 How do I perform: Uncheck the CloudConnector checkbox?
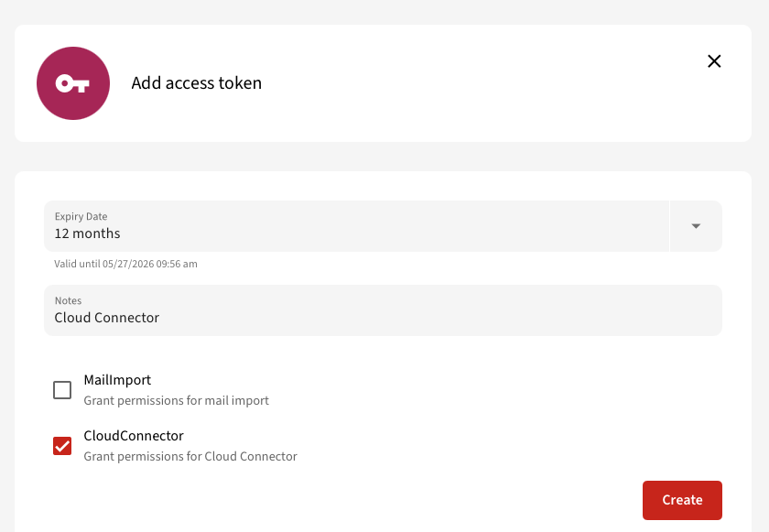click(x=62, y=446)
